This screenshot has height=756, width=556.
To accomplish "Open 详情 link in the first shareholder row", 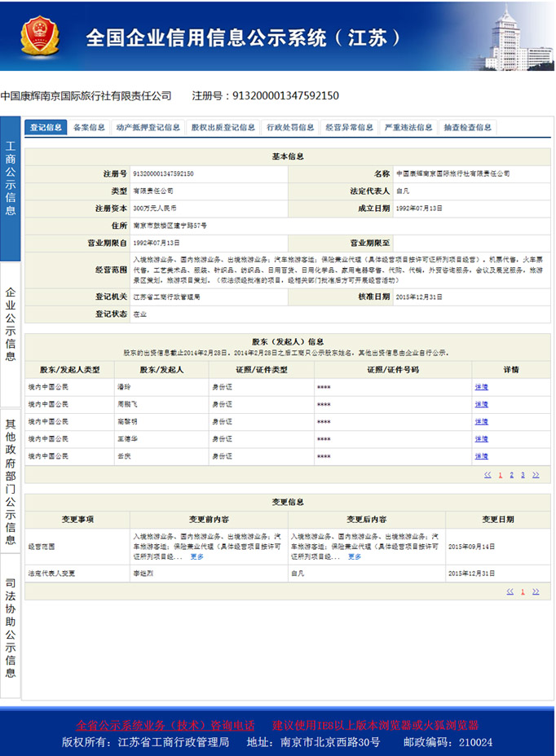I will [x=481, y=387].
